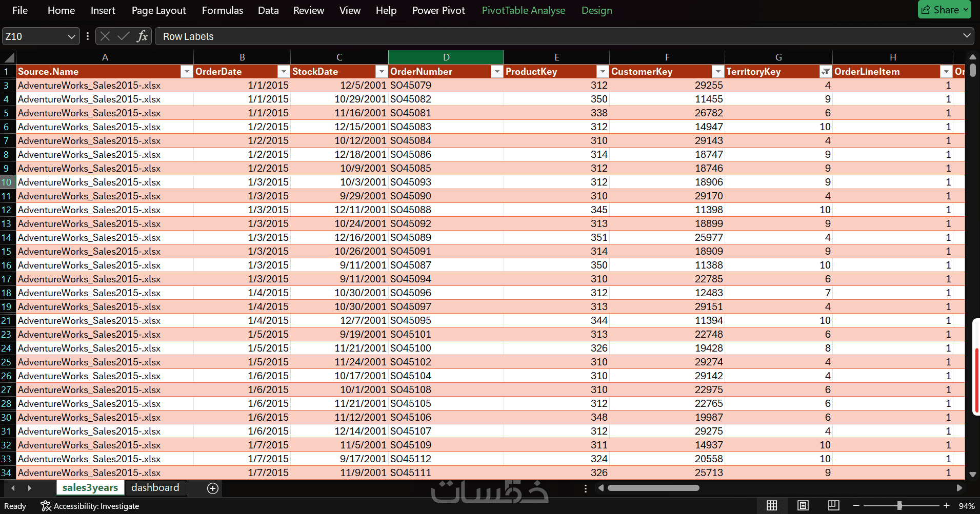Open the Design tab
This screenshot has width=980, height=514.
pos(596,10)
